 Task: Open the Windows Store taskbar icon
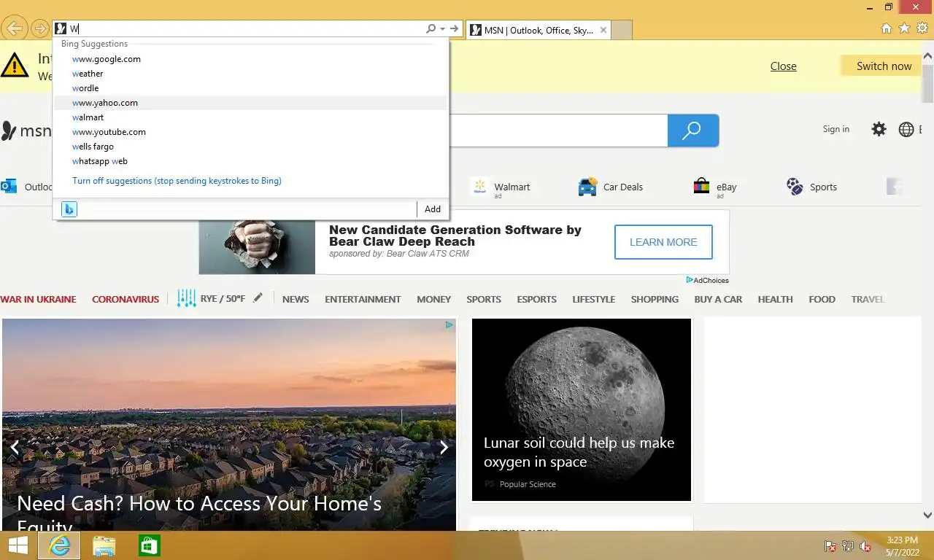click(x=149, y=545)
